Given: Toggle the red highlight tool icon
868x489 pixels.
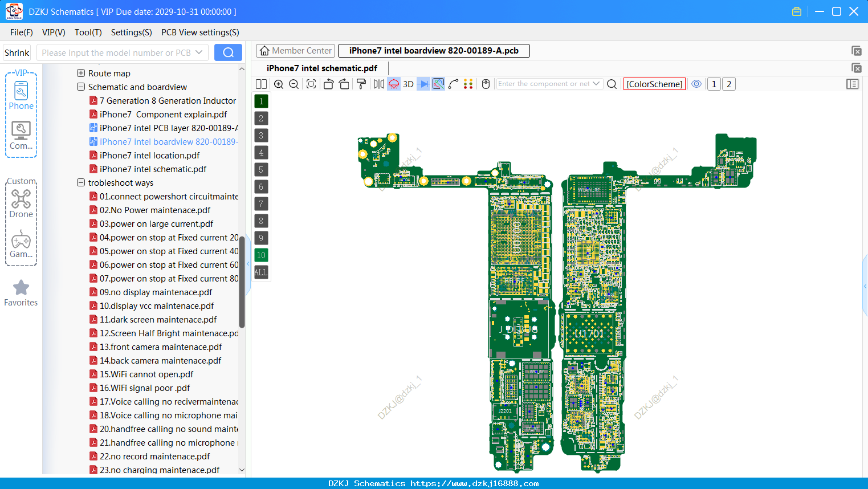Looking at the screenshot, I should click(394, 84).
